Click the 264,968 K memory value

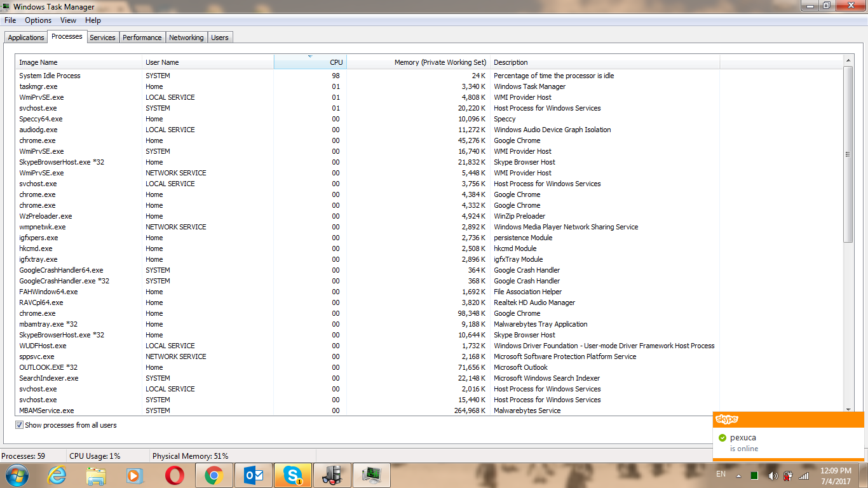[469, 410]
